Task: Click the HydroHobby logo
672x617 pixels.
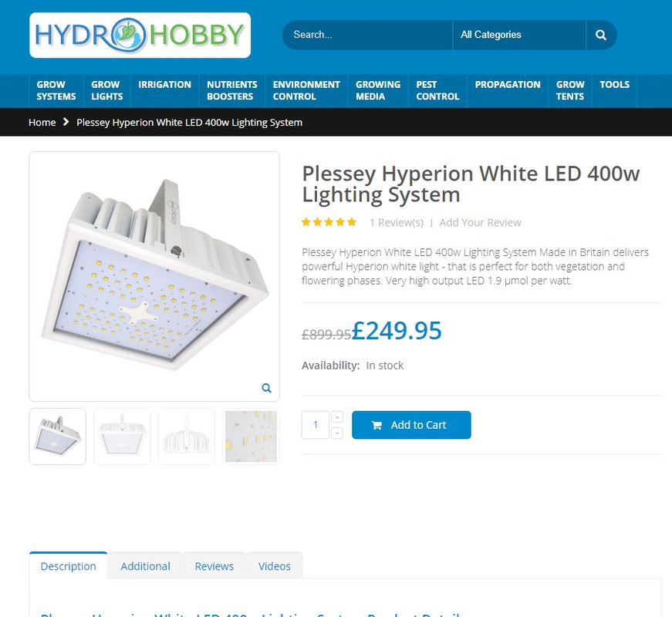Action: coord(140,35)
